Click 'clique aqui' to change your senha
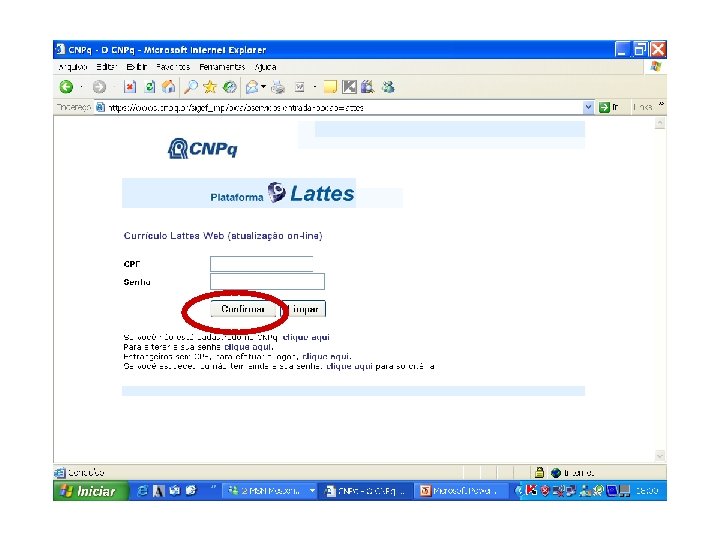Viewport: 720px width, 540px height. (x=248, y=347)
